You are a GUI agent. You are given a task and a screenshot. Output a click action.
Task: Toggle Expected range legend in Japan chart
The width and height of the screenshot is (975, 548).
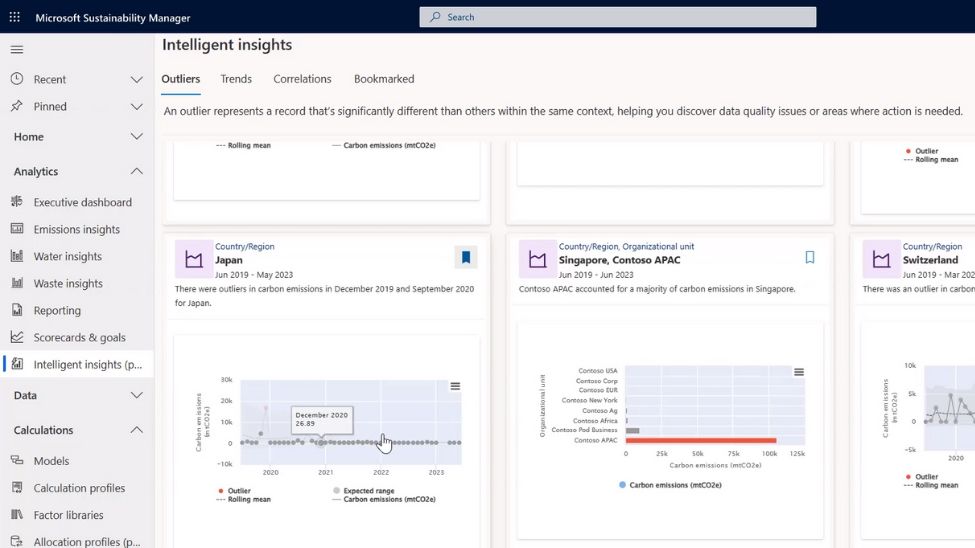364,491
